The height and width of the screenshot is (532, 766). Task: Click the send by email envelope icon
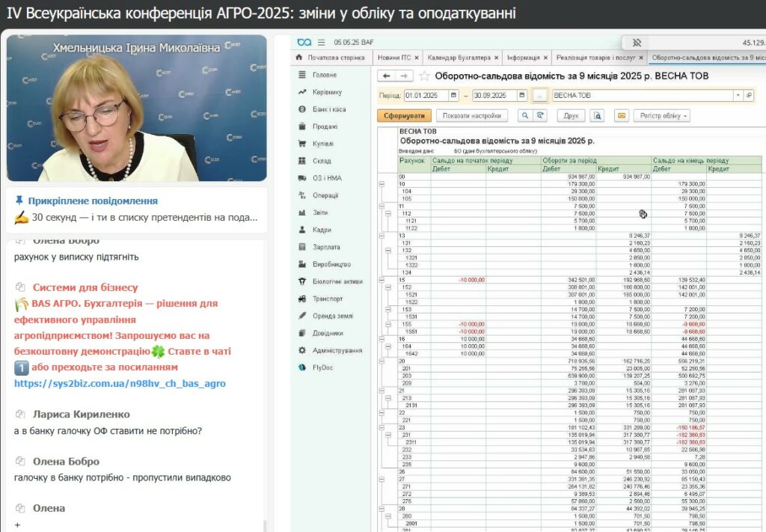pos(621,116)
